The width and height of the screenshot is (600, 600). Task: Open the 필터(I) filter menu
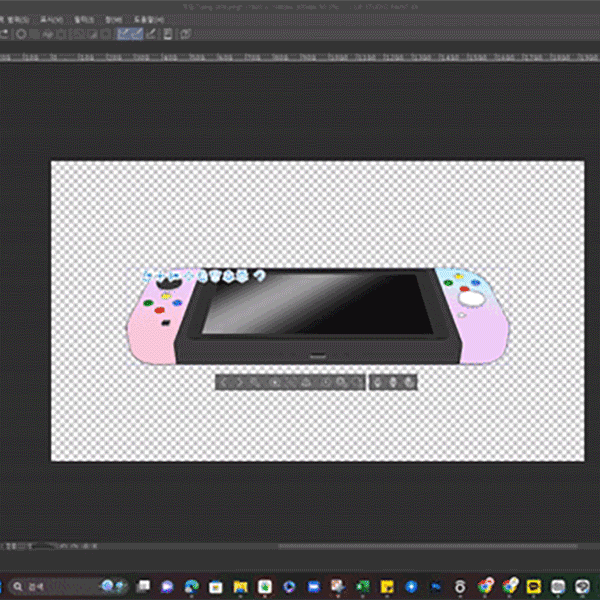pos(83,20)
